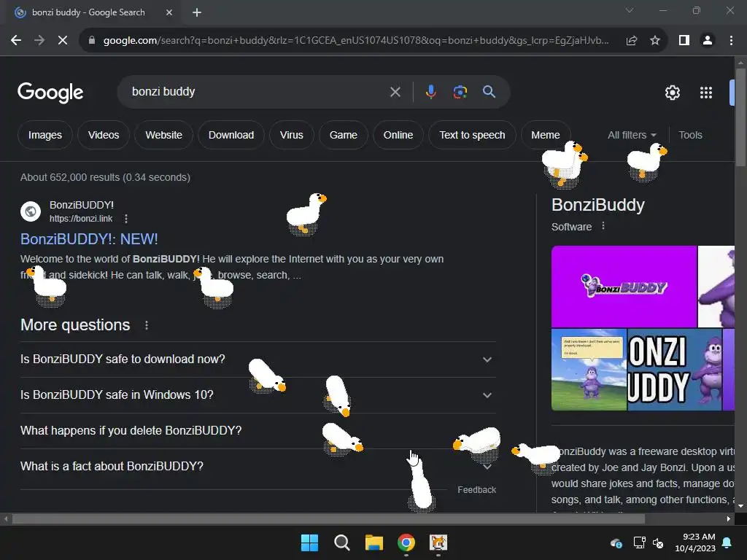The height and width of the screenshot is (560, 747).
Task: Filter results by Videos
Action: (104, 135)
